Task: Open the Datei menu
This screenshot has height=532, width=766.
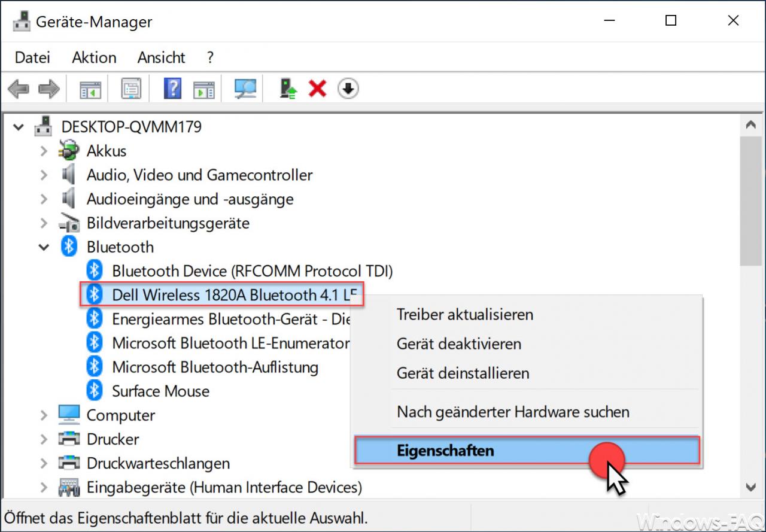Action: [32, 57]
